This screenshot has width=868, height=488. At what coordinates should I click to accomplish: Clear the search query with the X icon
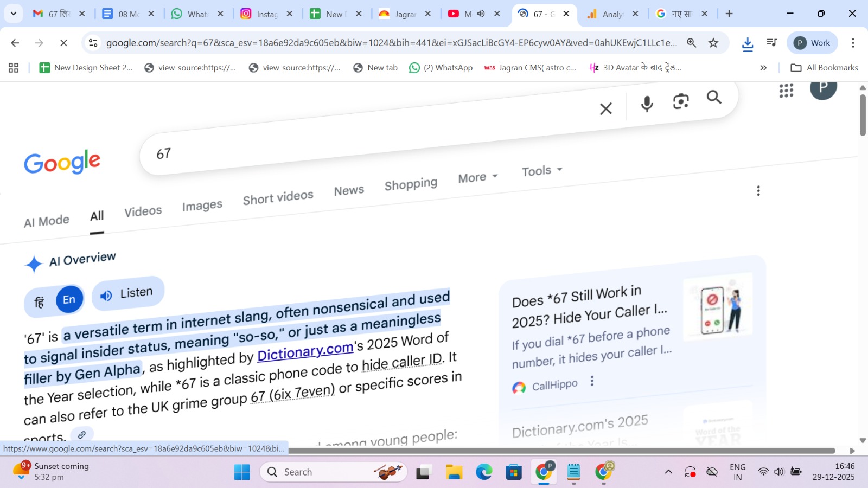[606, 108]
